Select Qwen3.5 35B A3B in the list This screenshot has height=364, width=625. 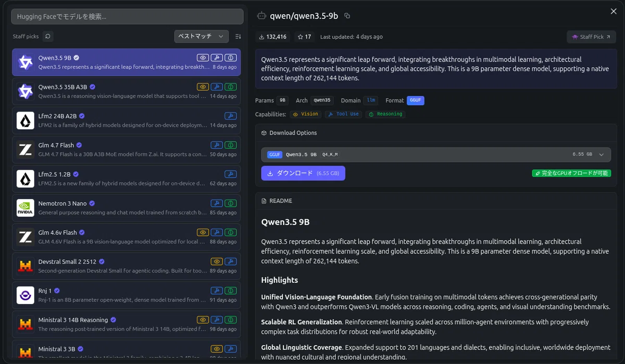tap(127, 91)
